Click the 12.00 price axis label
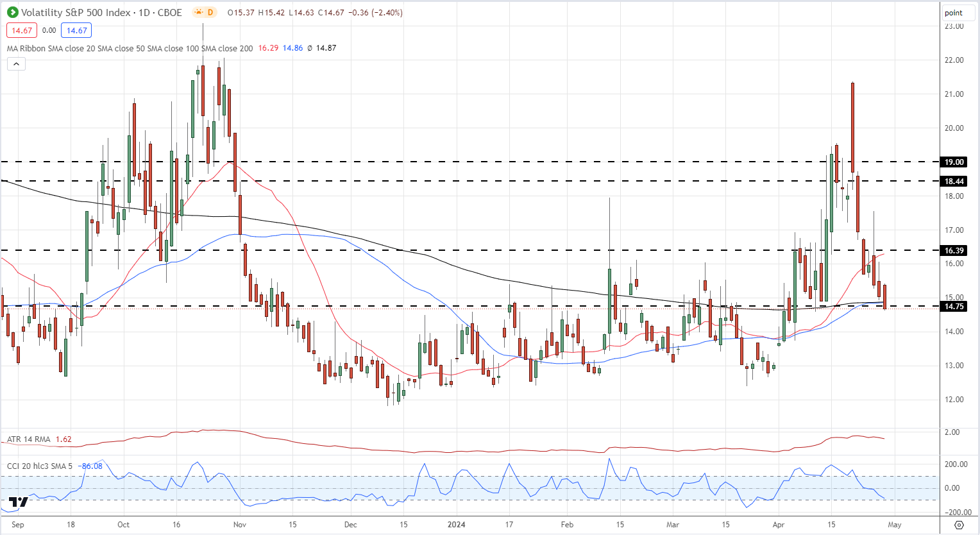This screenshot has height=535, width=980. pos(954,400)
